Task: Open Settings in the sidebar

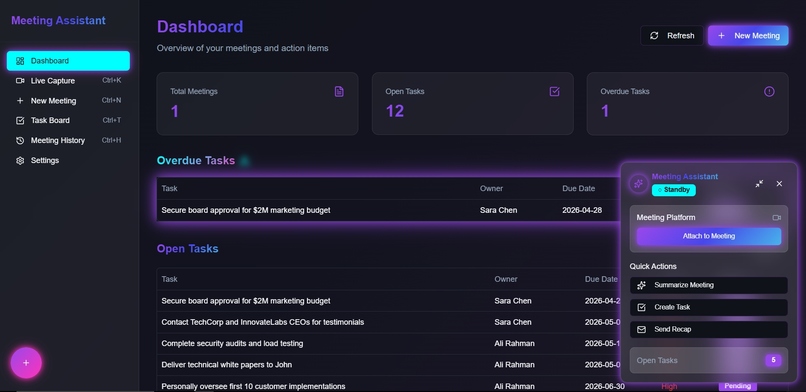Action: tap(68, 160)
